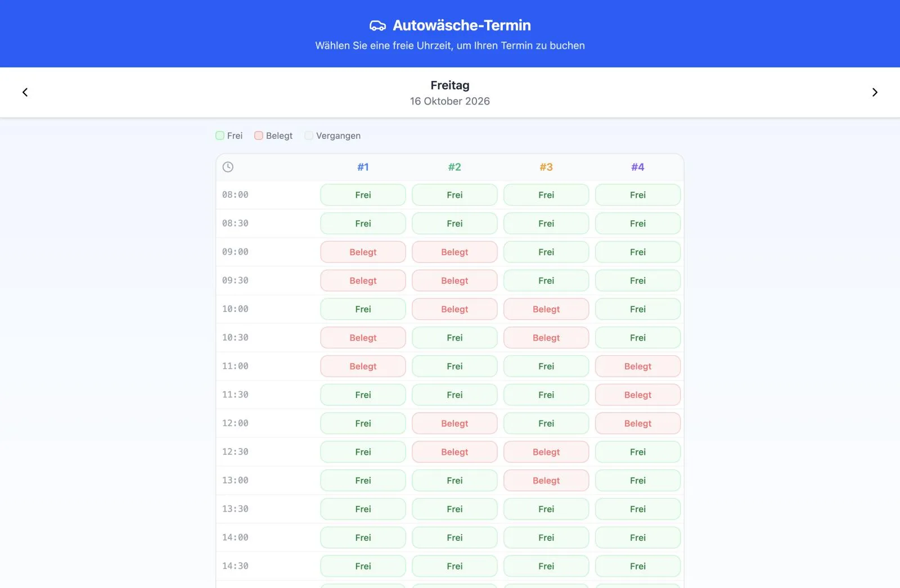Screen dimensions: 900x588
Task: Click the clock icon in table header
Action: [228, 167]
